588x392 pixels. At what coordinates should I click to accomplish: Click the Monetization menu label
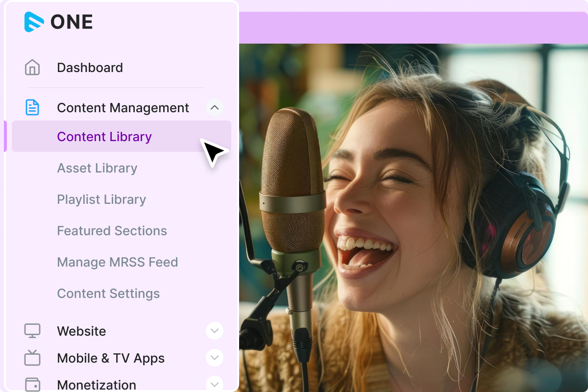click(x=97, y=385)
